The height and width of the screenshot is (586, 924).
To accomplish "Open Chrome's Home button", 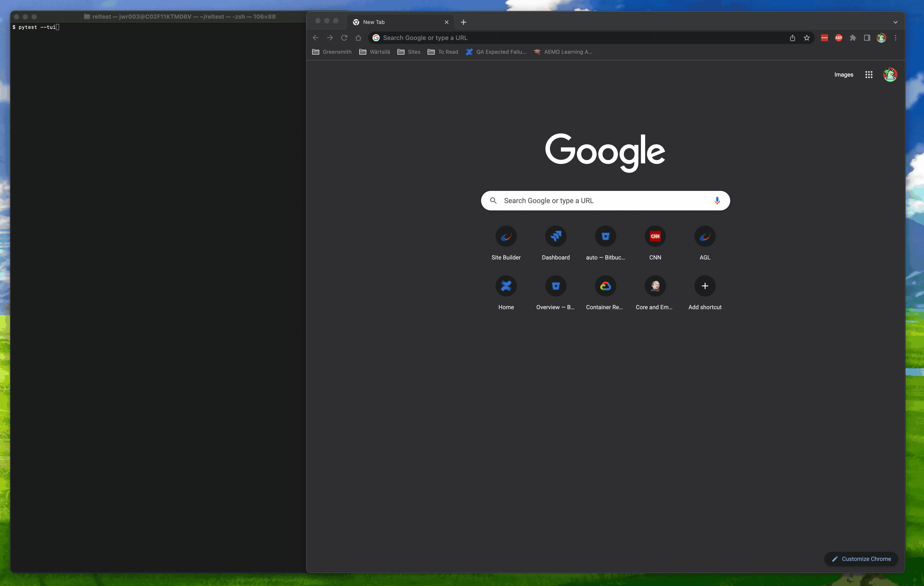I will (358, 38).
